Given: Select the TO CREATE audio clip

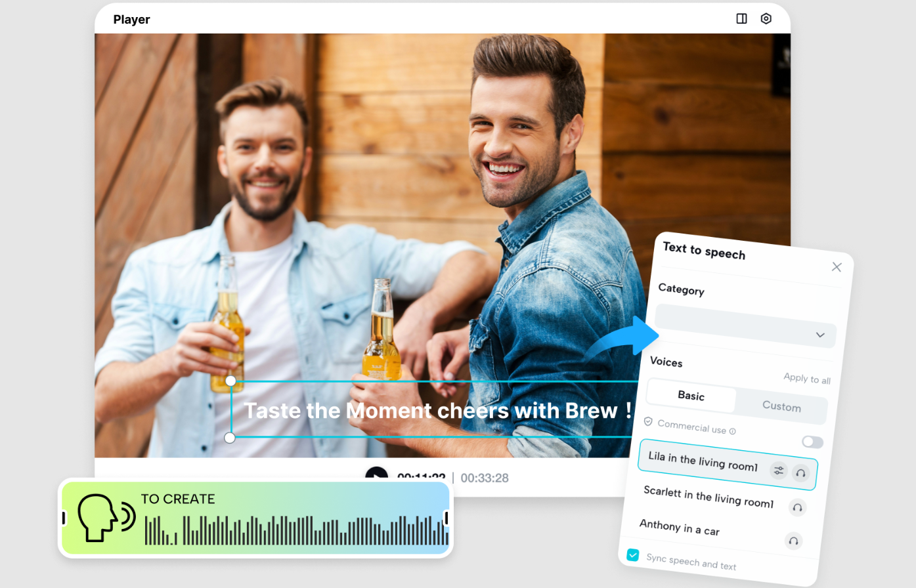Looking at the screenshot, I should pos(255,518).
